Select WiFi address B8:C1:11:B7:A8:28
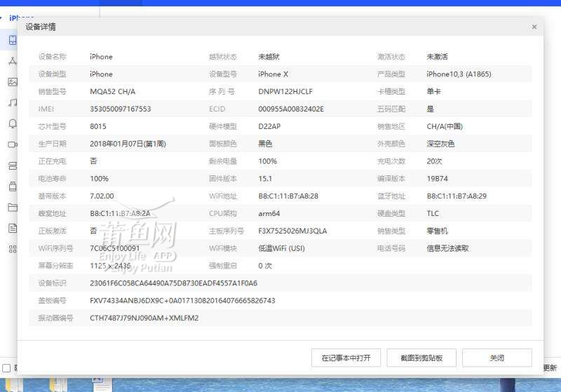This screenshot has width=561, height=392. 288,196
